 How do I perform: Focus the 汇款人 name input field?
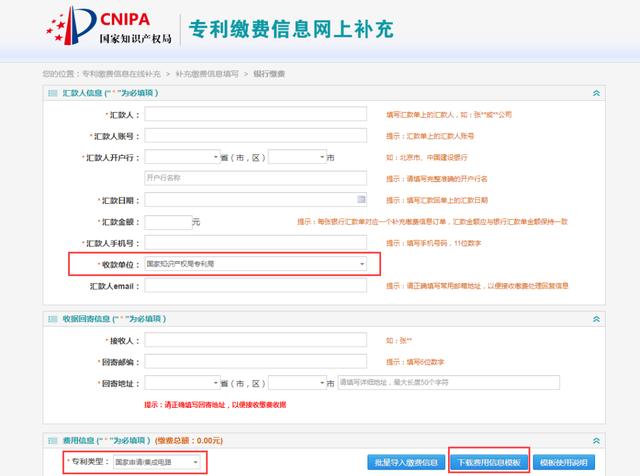tap(256, 114)
